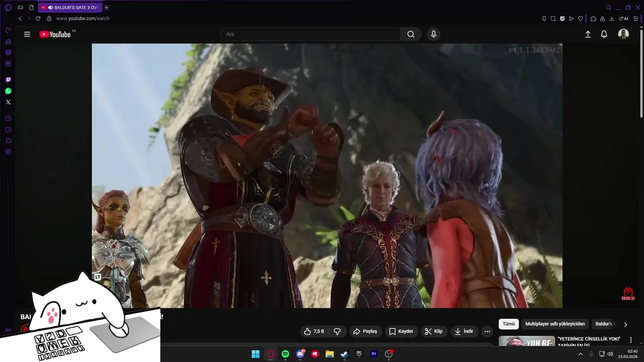
Task: Open X (Twitter) in Opera sidebar
Action: 8,102
